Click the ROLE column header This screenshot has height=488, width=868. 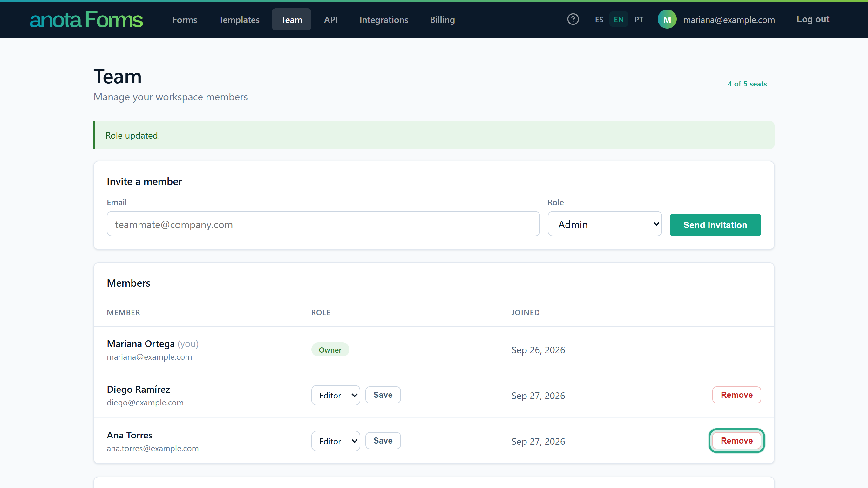tap(321, 312)
